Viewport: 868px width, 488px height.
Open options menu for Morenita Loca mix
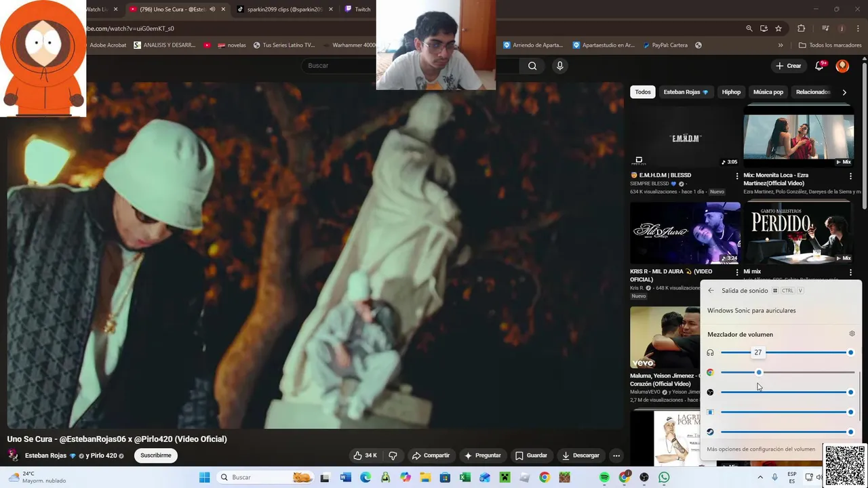[850, 176]
